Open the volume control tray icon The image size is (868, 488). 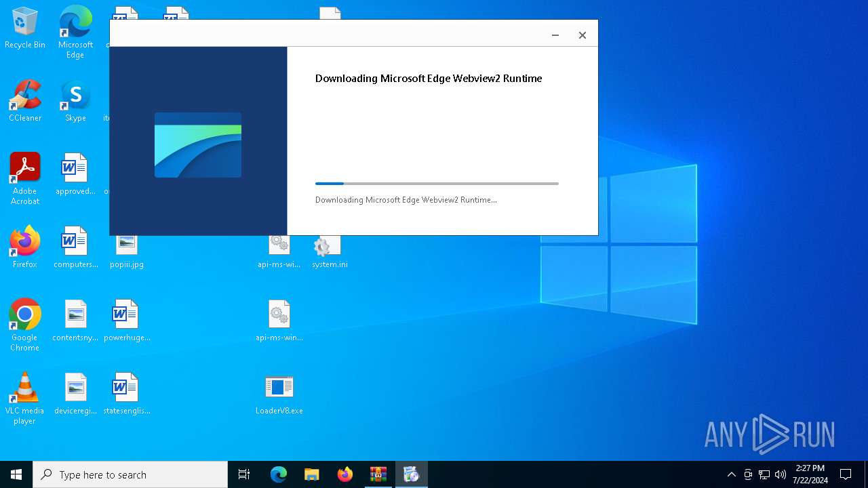pos(781,474)
